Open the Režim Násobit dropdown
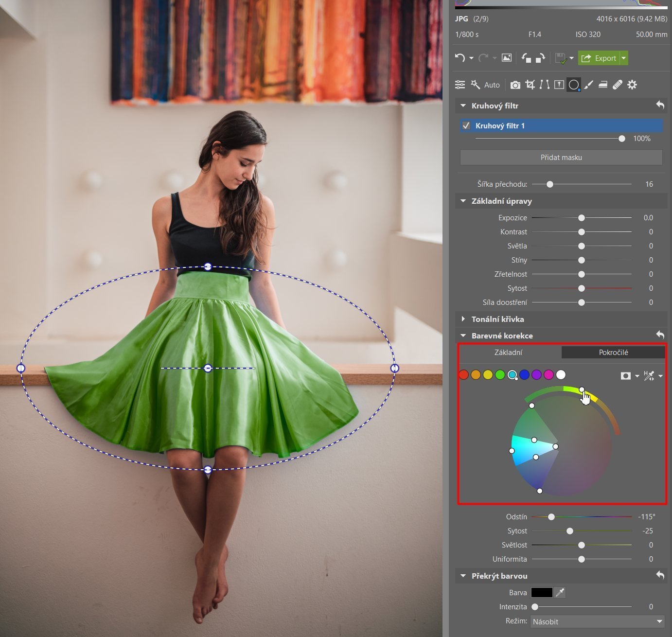 (x=598, y=621)
